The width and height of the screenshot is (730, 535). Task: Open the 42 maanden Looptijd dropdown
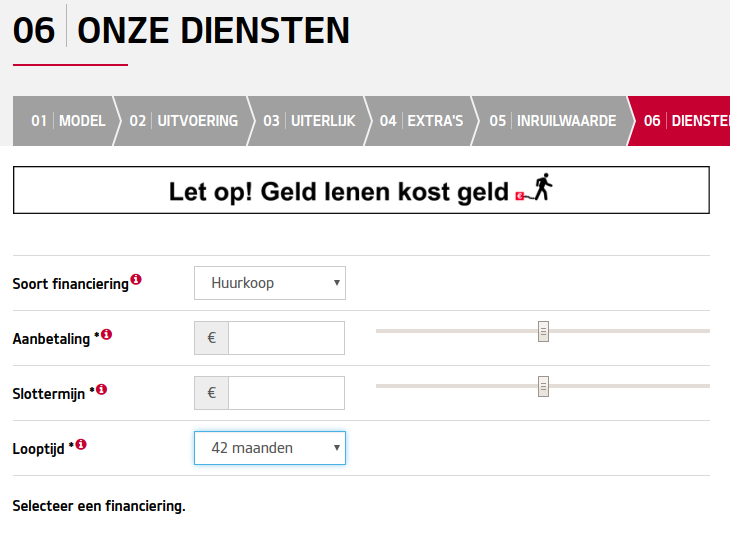pos(270,448)
